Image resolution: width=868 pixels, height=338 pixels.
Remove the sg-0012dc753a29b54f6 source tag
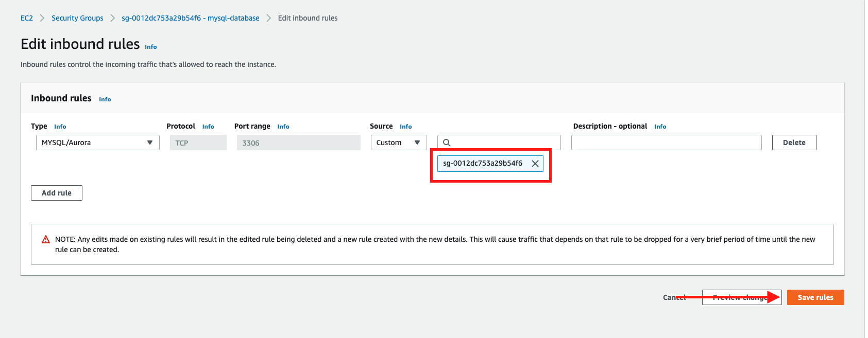535,164
